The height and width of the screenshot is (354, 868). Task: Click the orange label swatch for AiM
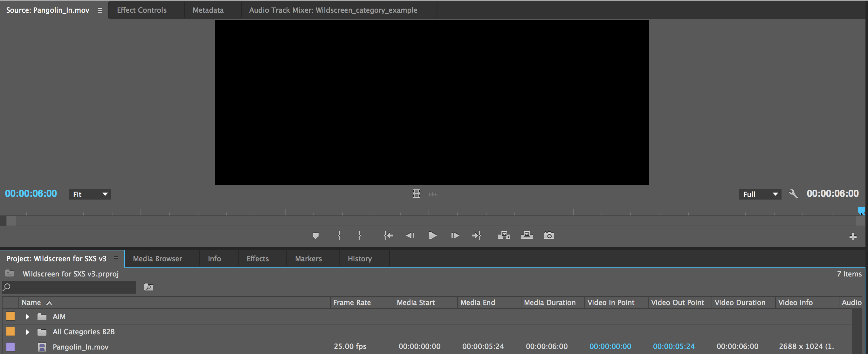[x=10, y=316]
